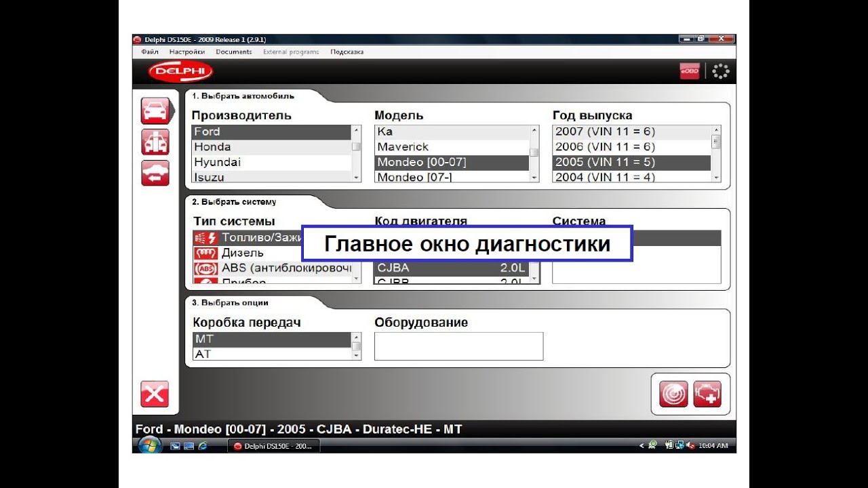The width and height of the screenshot is (868, 488).
Task: Click the Delphi logo in header
Action: pyautogui.click(x=180, y=70)
